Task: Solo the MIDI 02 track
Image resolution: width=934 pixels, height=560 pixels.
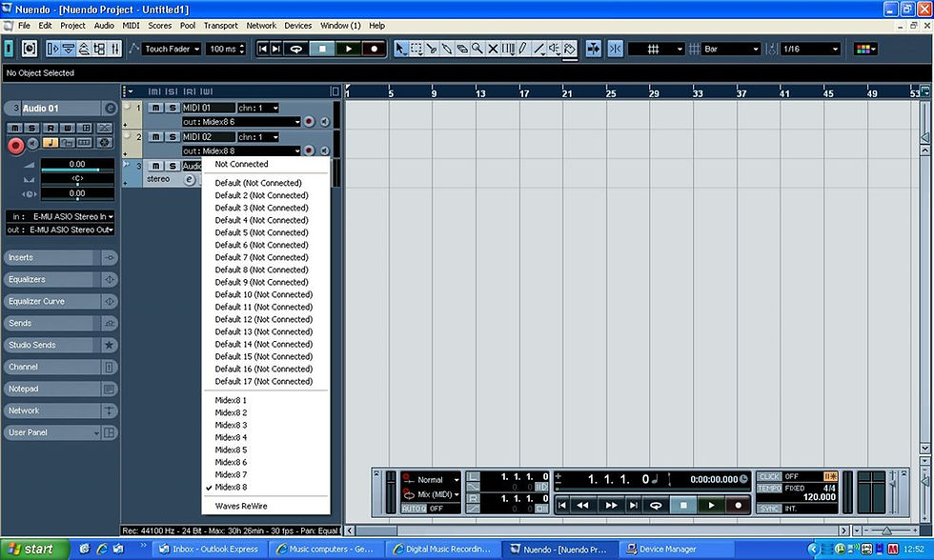Action: point(173,137)
